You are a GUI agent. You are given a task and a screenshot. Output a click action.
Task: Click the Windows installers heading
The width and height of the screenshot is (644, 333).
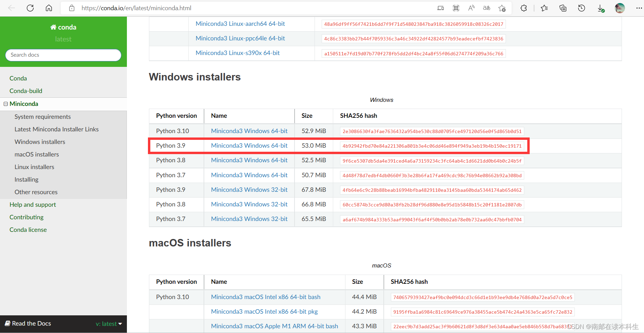tap(195, 77)
